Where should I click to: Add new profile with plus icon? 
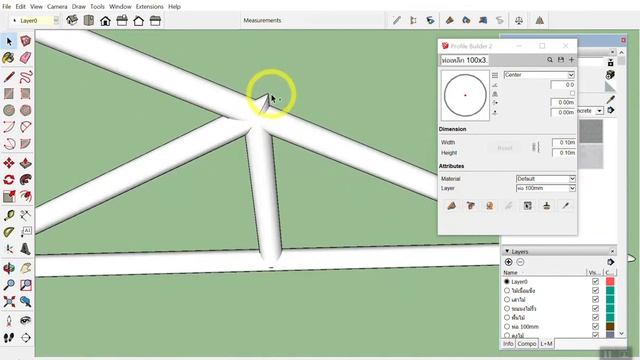click(571, 60)
